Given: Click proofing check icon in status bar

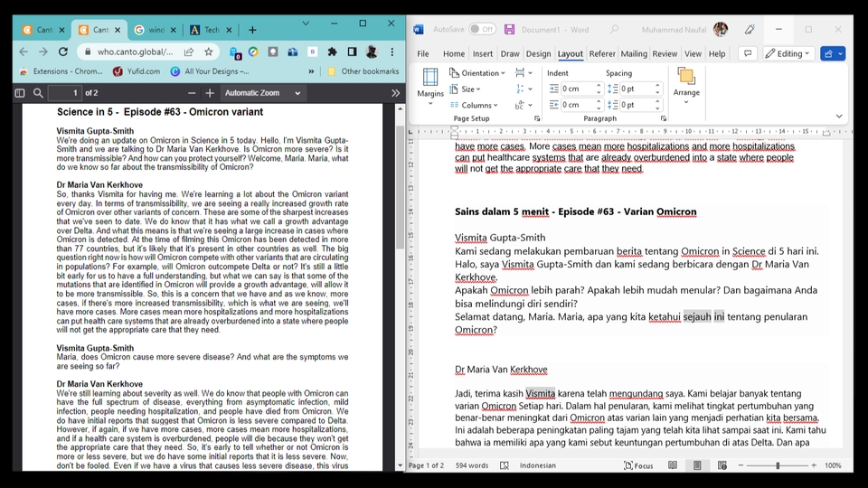Looking at the screenshot, I should [x=505, y=466].
